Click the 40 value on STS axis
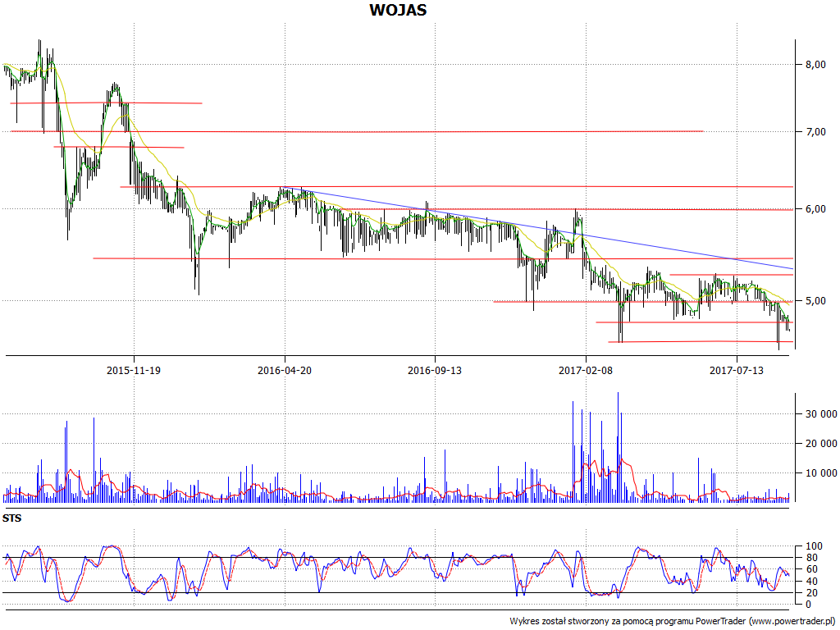This screenshot has width=840, height=630. pyautogui.click(x=811, y=582)
